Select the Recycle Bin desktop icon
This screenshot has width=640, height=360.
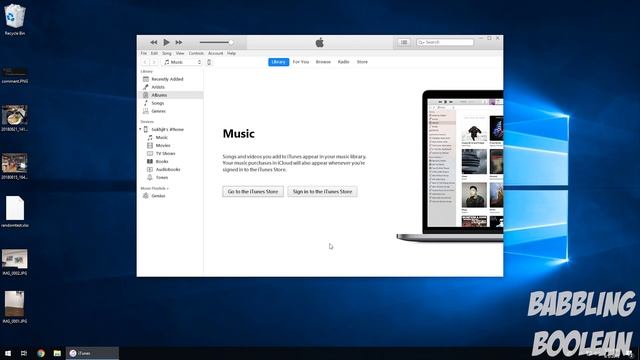point(15,19)
